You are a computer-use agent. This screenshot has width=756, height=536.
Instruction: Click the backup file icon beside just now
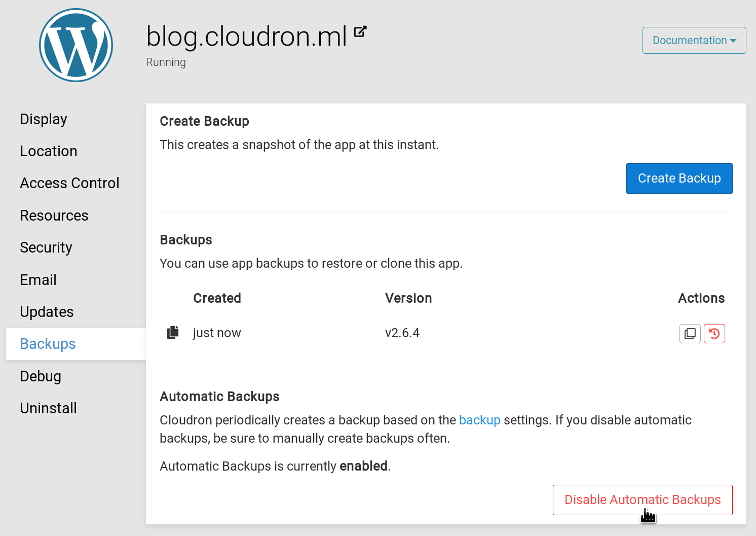tap(173, 333)
